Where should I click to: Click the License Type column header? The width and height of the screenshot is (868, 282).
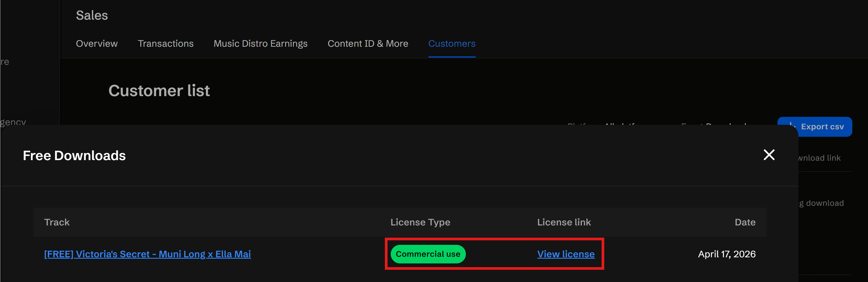[420, 222]
